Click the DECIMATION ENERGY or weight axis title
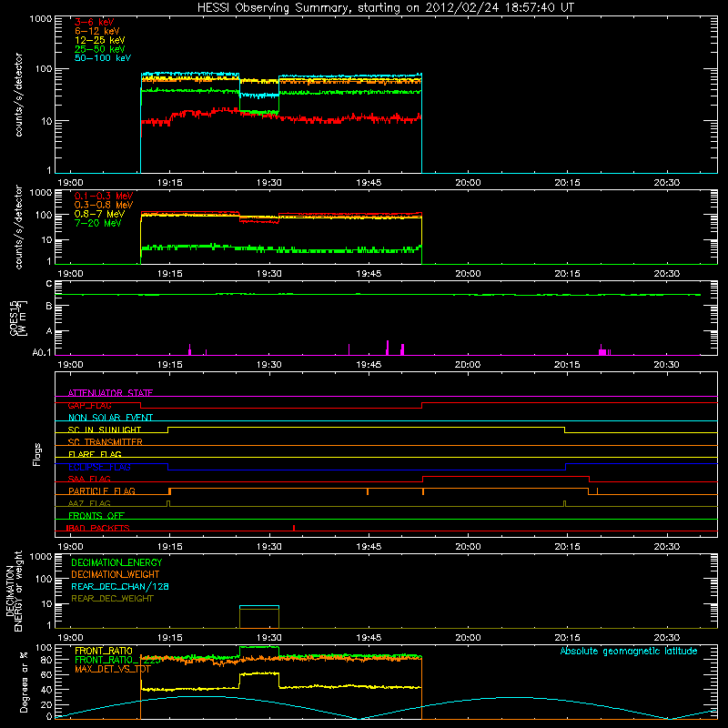The width and height of the screenshot is (728, 728). pyautogui.click(x=14, y=591)
